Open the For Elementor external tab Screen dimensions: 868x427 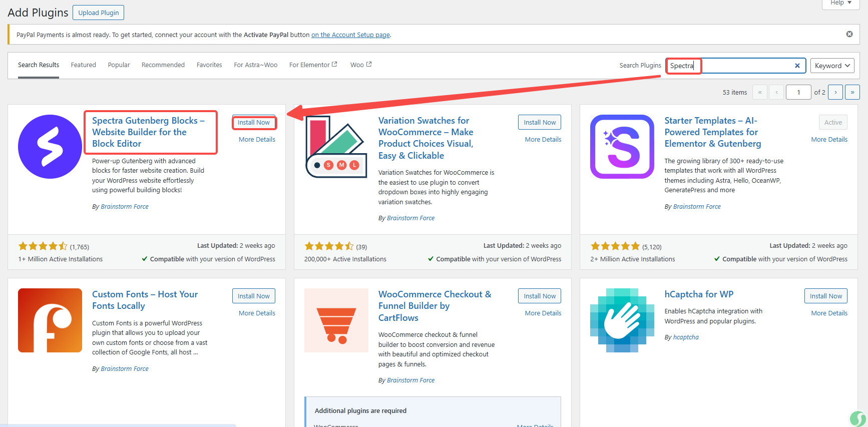click(x=313, y=65)
